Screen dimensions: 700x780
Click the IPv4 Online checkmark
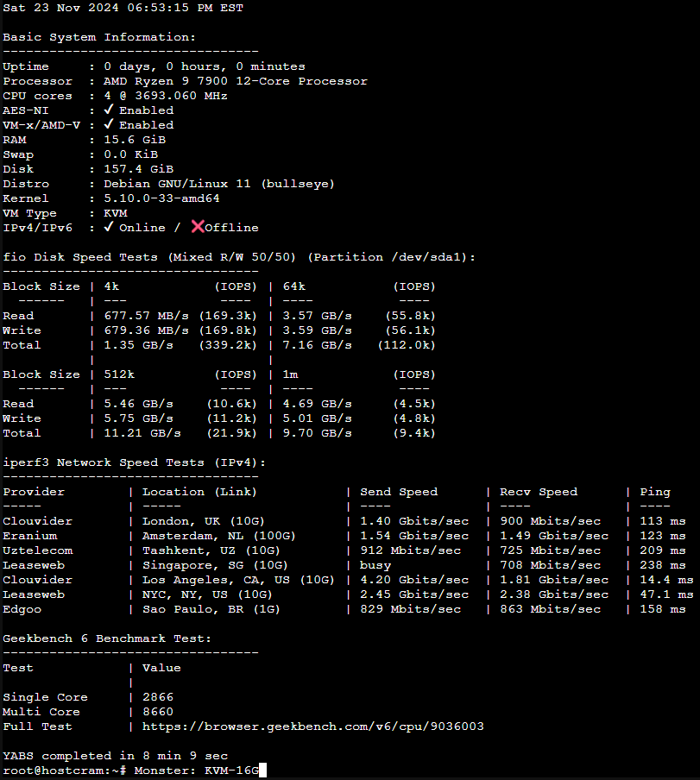point(109,228)
